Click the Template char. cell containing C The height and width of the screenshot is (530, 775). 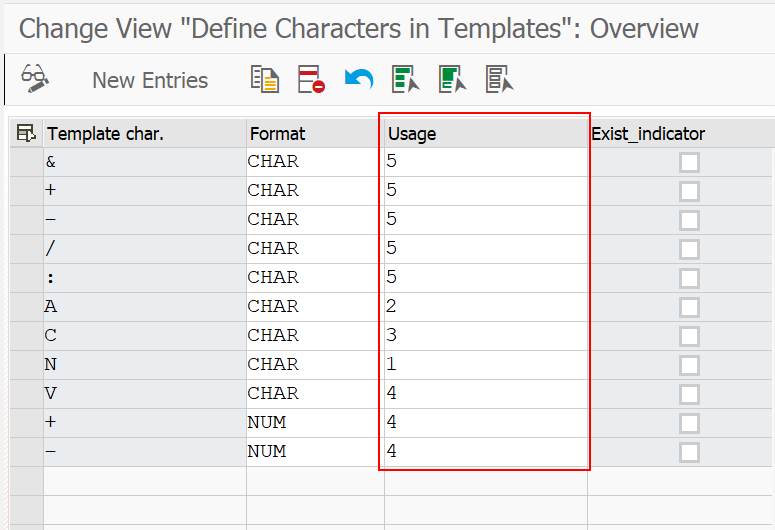(144, 335)
